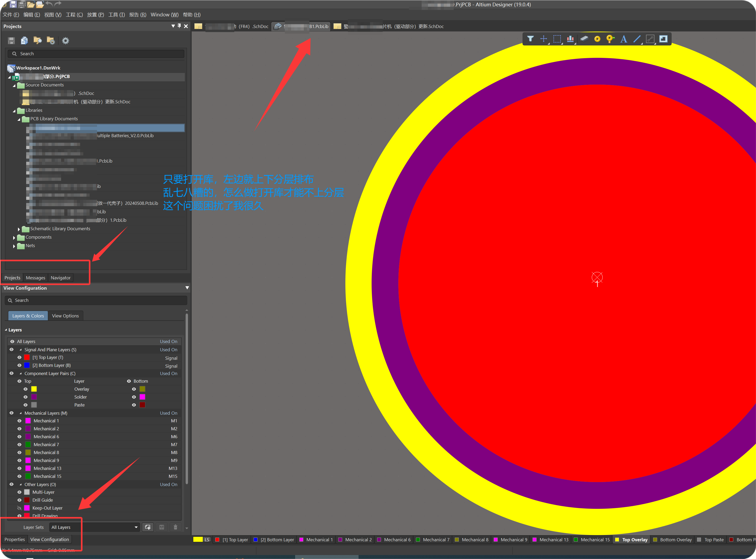Select the Place String text tool
The width and height of the screenshot is (756, 559).
(624, 39)
